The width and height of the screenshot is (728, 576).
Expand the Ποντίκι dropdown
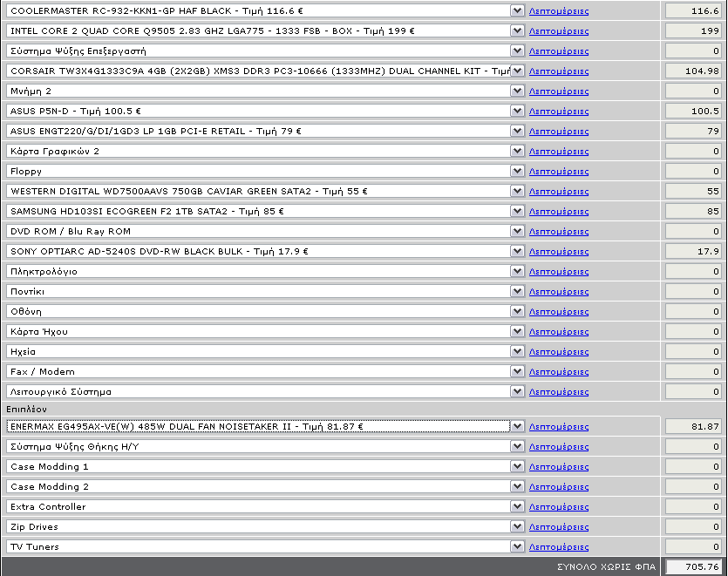pos(266,291)
